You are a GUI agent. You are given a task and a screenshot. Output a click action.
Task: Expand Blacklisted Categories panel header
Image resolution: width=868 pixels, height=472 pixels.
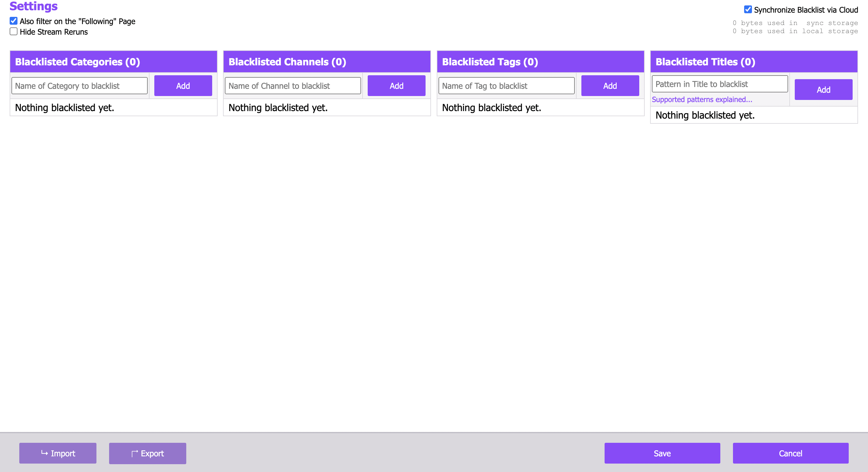tap(113, 62)
